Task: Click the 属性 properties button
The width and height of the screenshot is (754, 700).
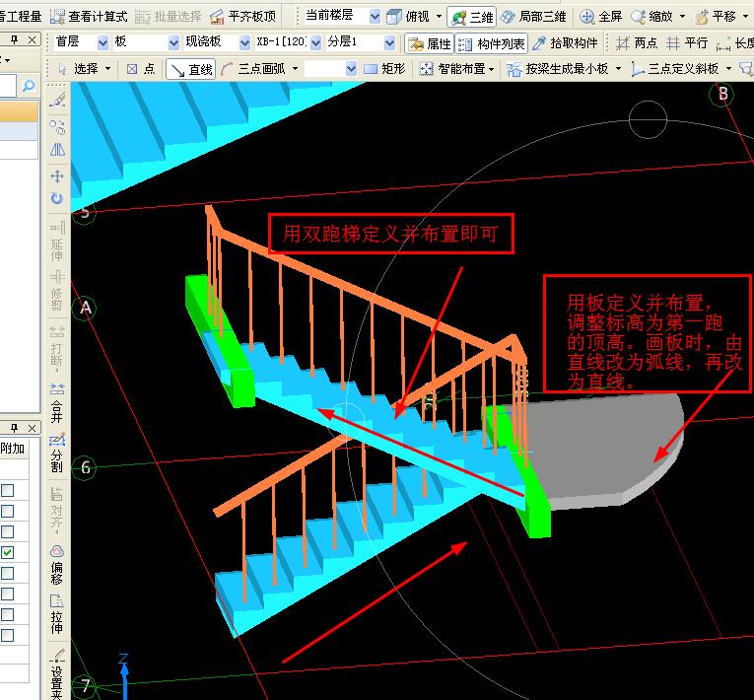Action: [x=430, y=43]
